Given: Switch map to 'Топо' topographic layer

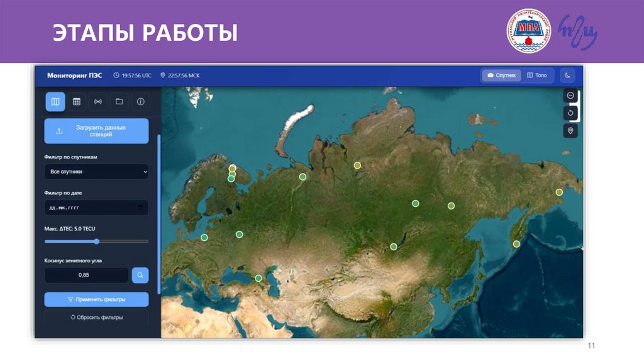Looking at the screenshot, I should click(537, 75).
